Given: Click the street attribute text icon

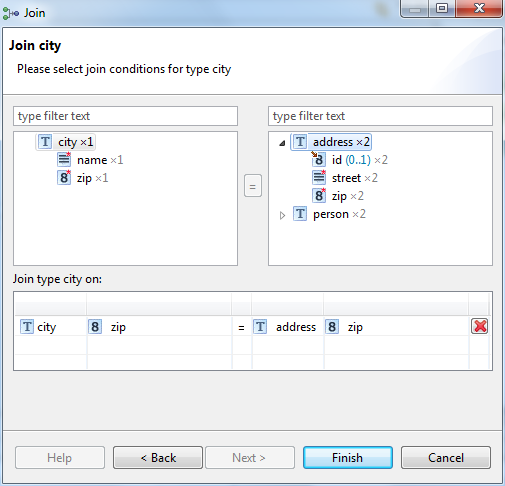Looking at the screenshot, I should [x=319, y=178].
